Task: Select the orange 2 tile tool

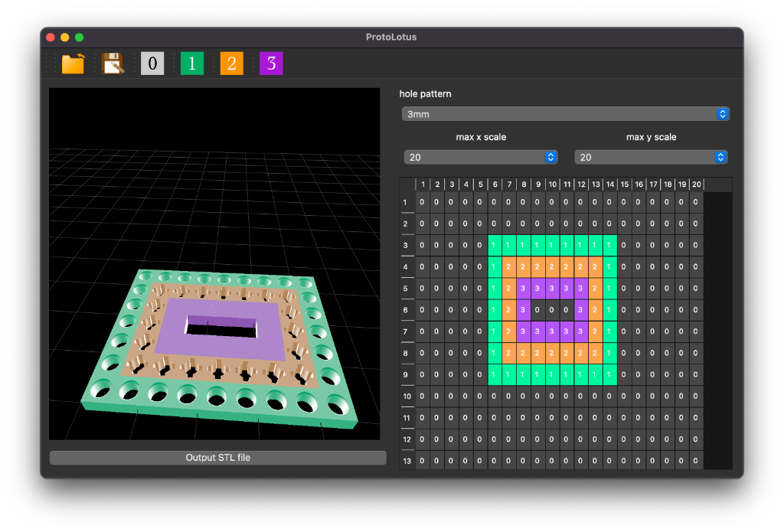Action: (232, 64)
